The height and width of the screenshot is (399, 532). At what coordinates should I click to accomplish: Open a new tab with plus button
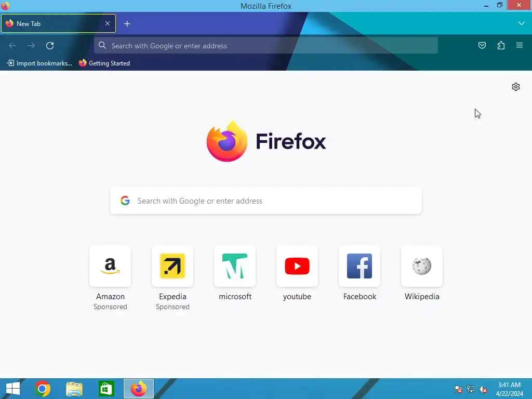[x=127, y=24]
